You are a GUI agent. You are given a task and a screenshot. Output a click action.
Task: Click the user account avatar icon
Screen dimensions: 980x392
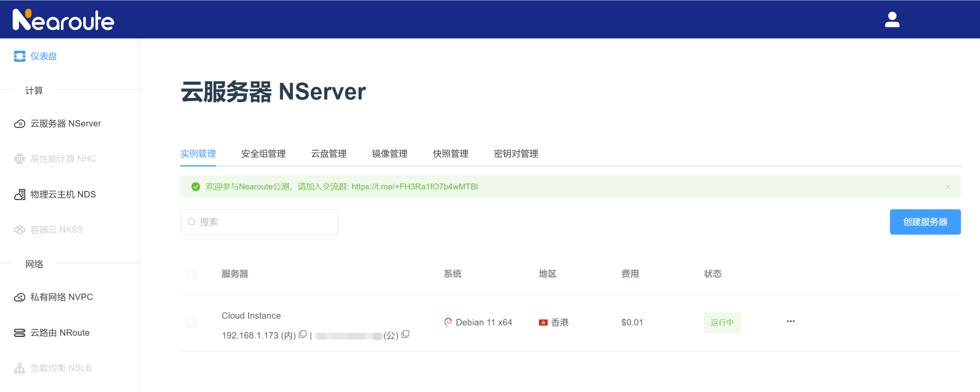[892, 19]
